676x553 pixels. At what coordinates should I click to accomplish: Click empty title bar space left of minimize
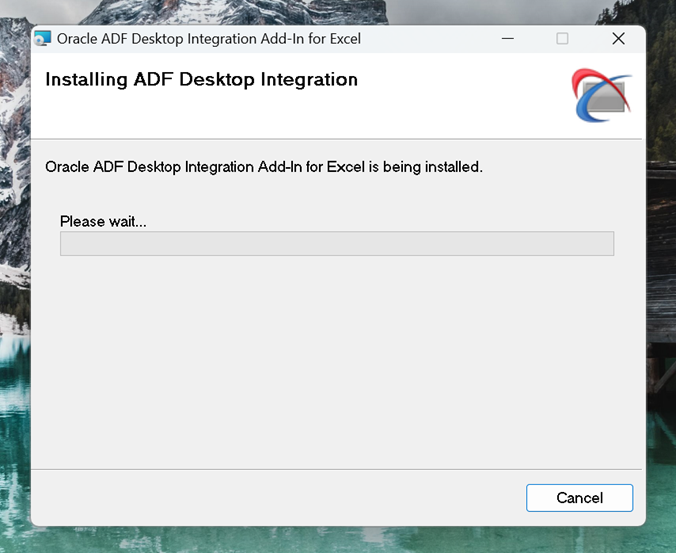point(430,39)
